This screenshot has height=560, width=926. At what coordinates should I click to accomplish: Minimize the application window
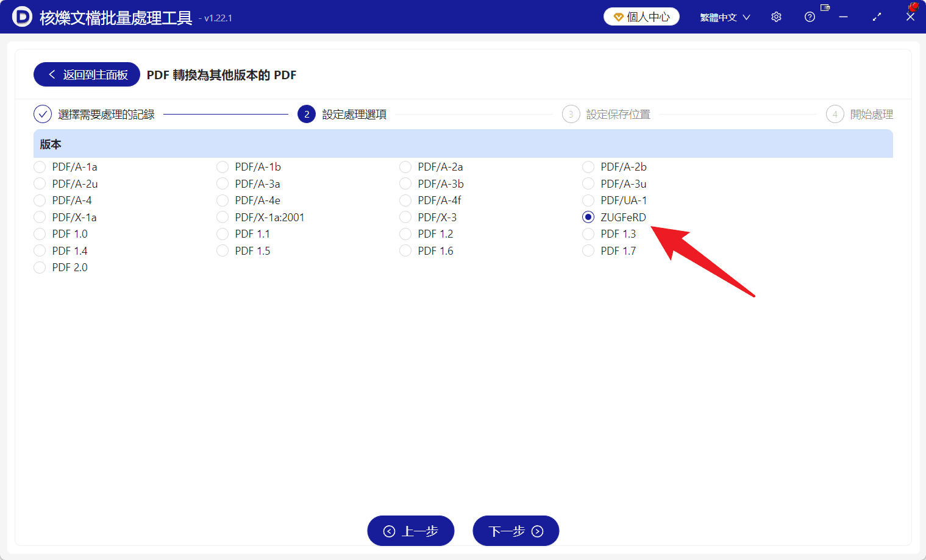[x=843, y=17]
